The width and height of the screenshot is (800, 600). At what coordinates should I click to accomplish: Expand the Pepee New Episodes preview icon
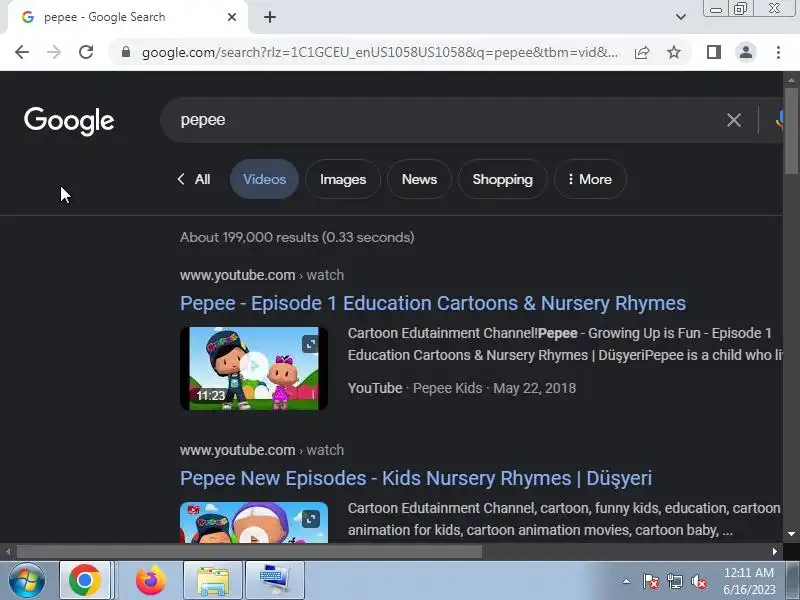coord(310,519)
